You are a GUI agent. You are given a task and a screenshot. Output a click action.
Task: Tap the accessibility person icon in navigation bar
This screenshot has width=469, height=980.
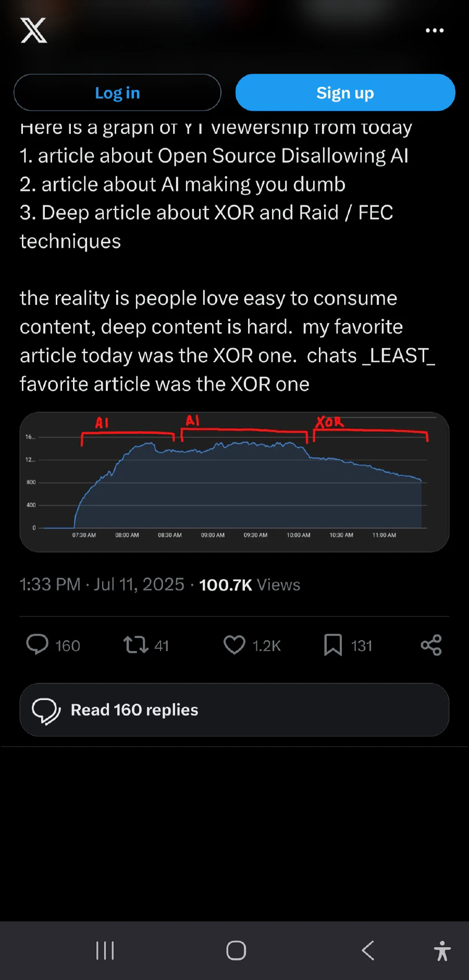point(442,950)
